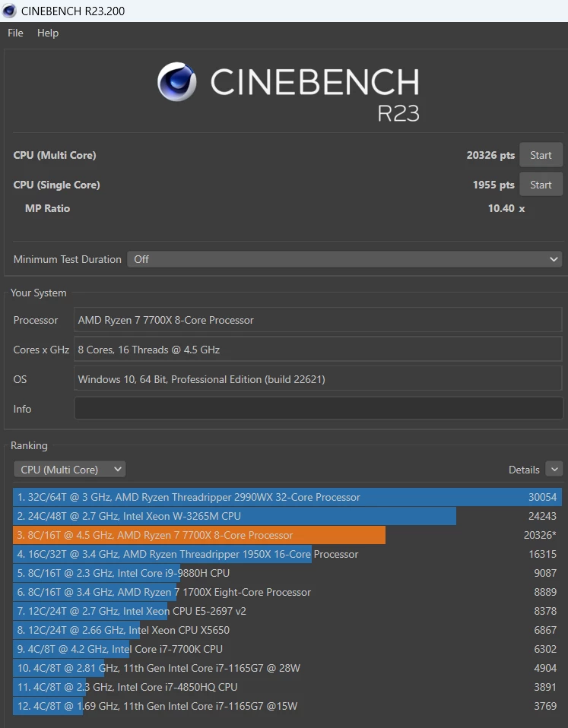Start the CPU Multi Core test

[x=541, y=155]
